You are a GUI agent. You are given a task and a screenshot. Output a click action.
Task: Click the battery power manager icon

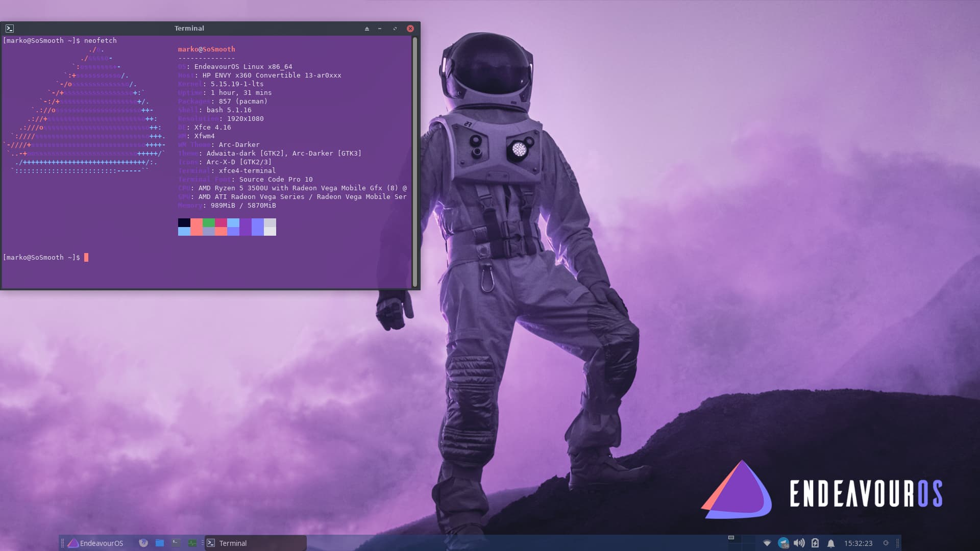click(815, 543)
